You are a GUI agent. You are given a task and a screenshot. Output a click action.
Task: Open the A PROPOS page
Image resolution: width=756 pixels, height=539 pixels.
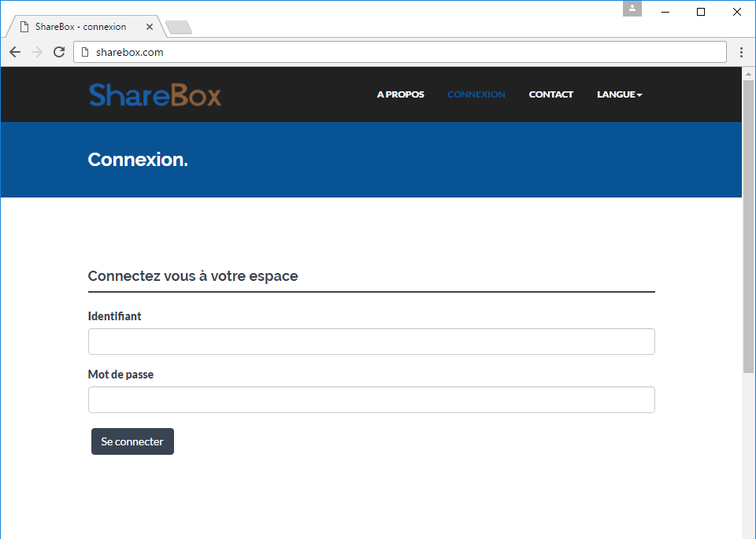pyautogui.click(x=400, y=94)
